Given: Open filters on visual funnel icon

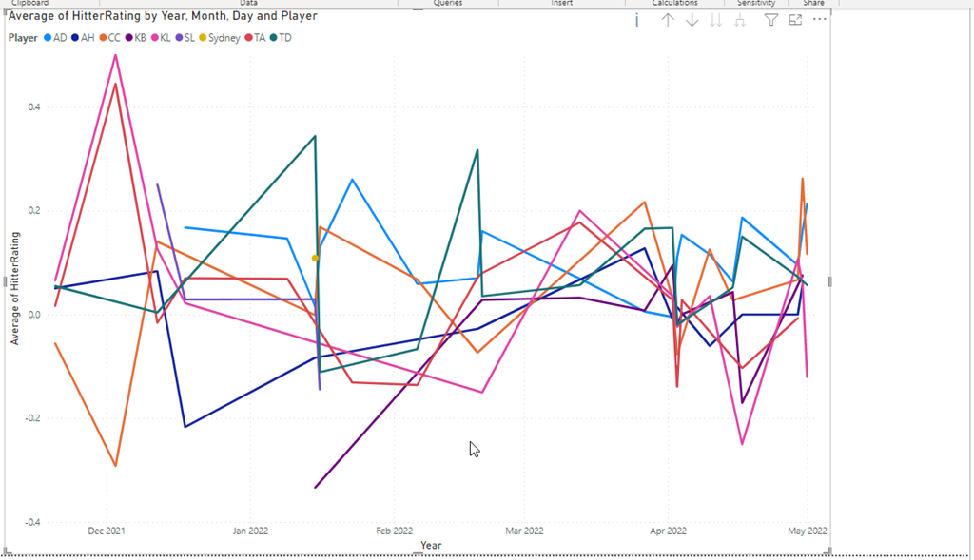Looking at the screenshot, I should coord(771,20).
